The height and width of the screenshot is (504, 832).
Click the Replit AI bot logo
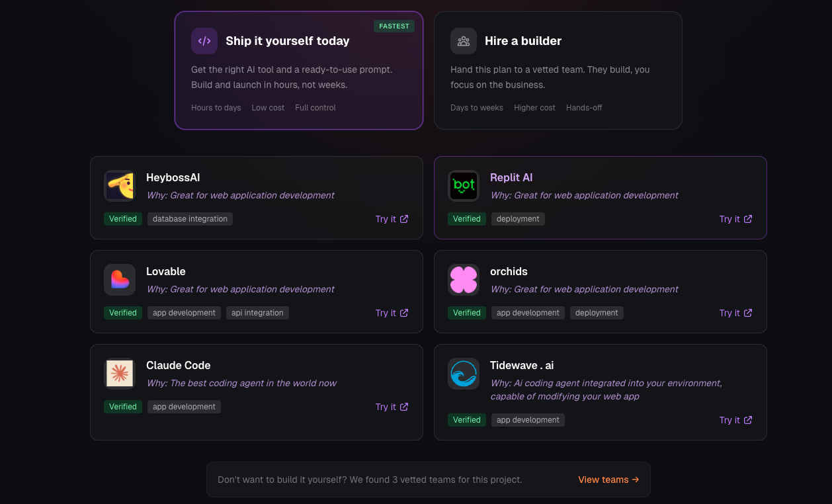(x=464, y=186)
